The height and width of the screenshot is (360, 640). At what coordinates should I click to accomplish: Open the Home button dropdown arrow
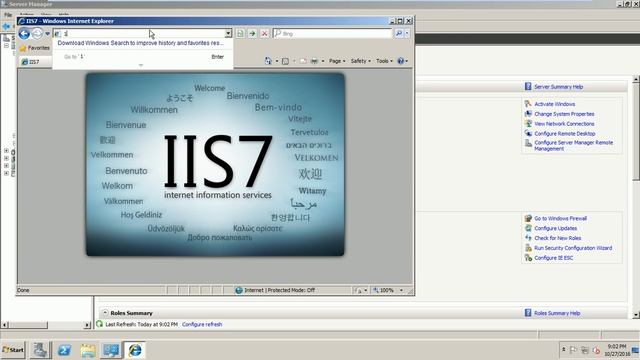point(277,61)
